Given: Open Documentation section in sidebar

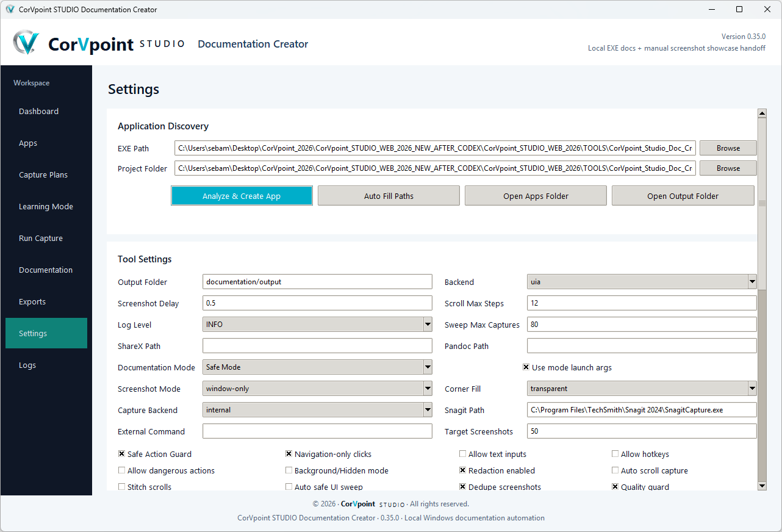Looking at the screenshot, I should point(46,270).
